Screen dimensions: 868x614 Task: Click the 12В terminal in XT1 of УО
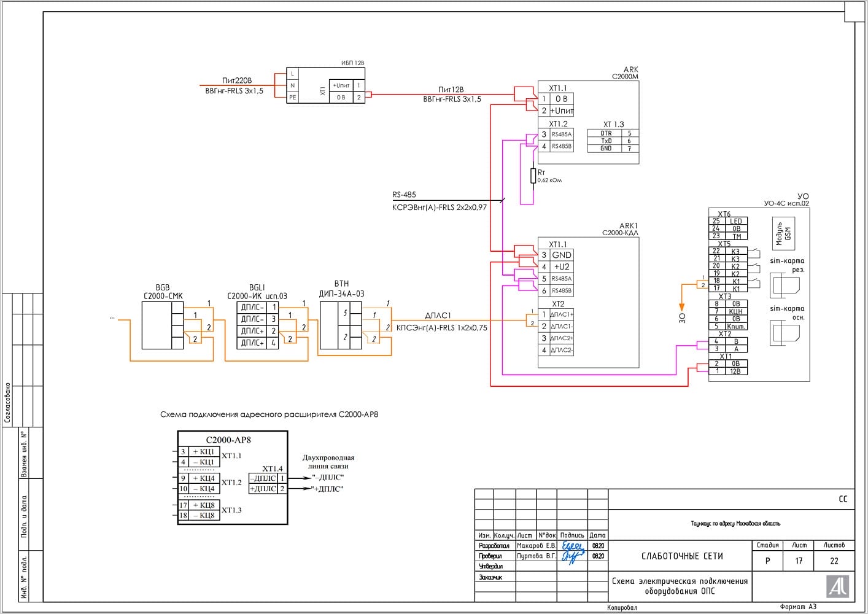735,371
